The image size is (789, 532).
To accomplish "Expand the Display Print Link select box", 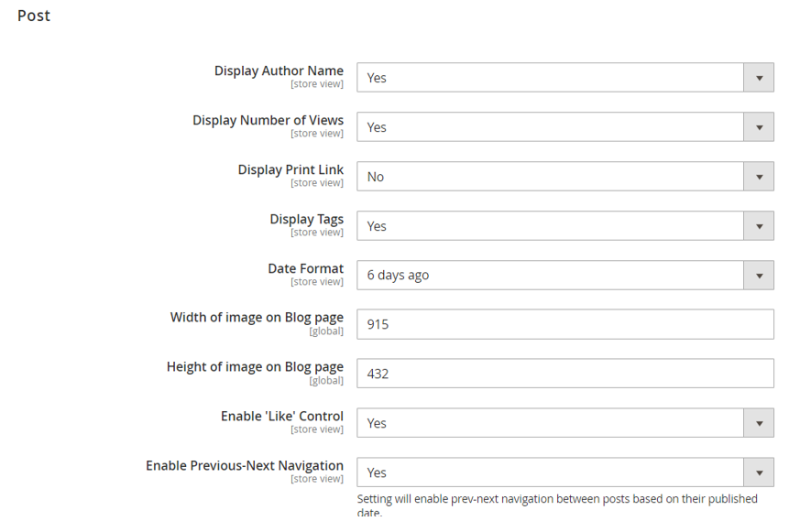I will [550, 177].
